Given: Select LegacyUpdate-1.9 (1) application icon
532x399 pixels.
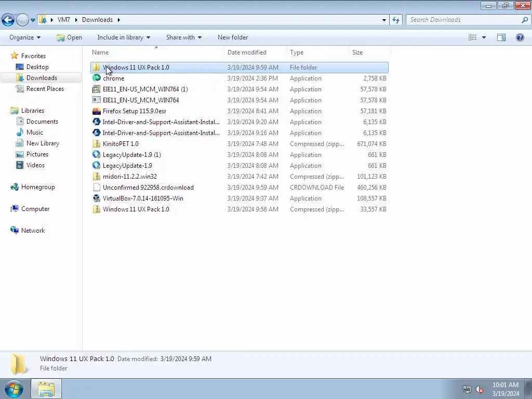Looking at the screenshot, I should (96, 154).
